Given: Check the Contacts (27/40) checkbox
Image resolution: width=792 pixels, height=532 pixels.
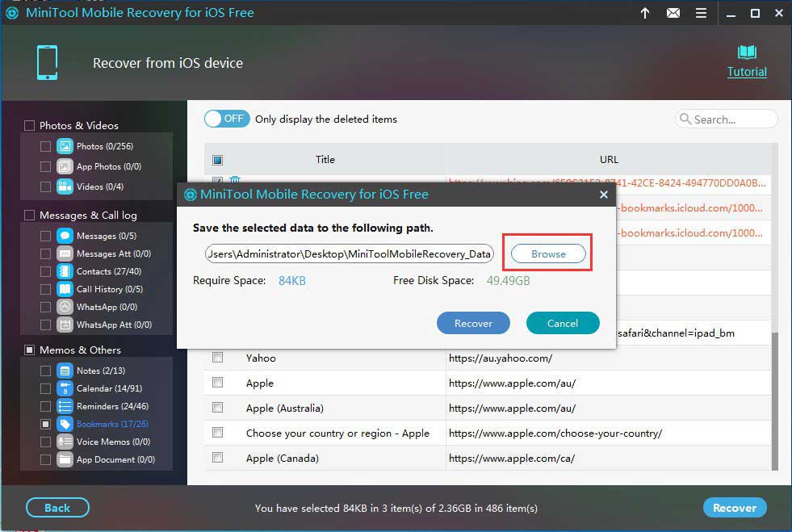Looking at the screenshot, I should (x=45, y=271).
